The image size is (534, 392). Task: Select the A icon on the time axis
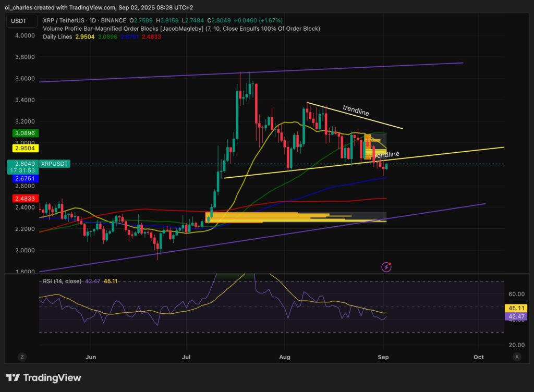[517, 357]
